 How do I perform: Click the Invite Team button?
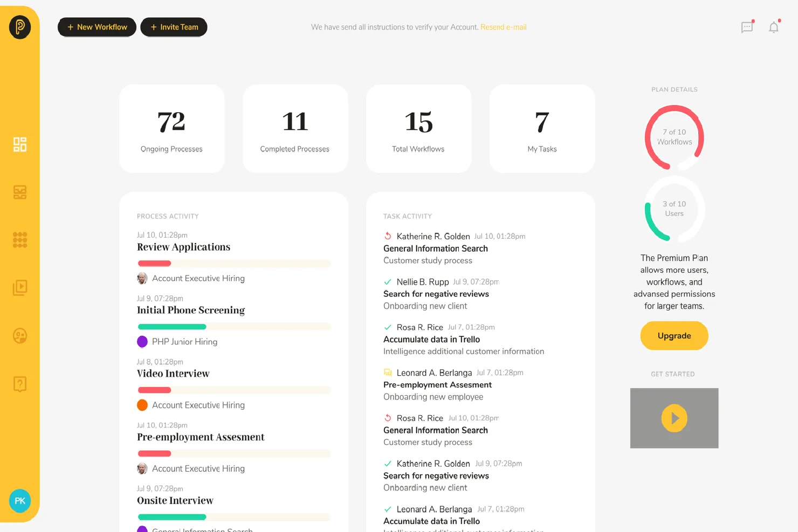(174, 27)
